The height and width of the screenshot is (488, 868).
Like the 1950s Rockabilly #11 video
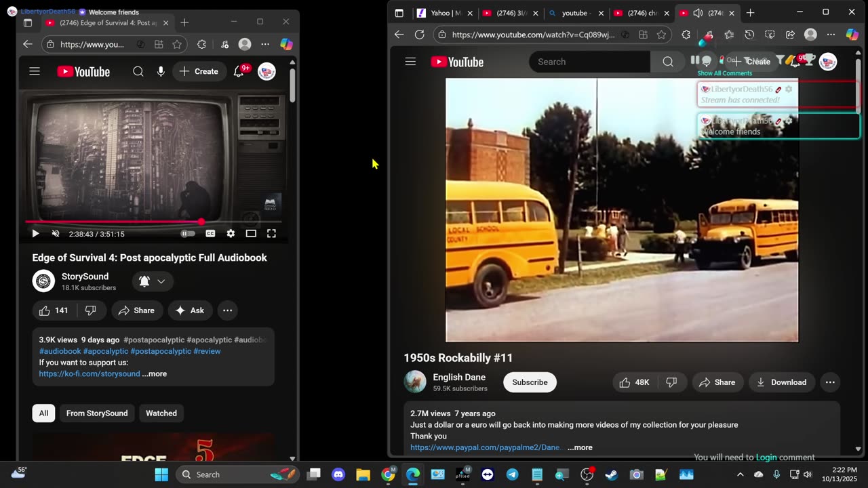(635, 382)
